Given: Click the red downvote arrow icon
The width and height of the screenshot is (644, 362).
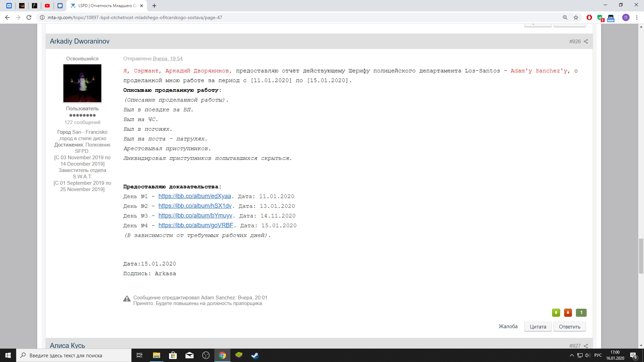Looking at the screenshot, I should pyautogui.click(x=568, y=313).
